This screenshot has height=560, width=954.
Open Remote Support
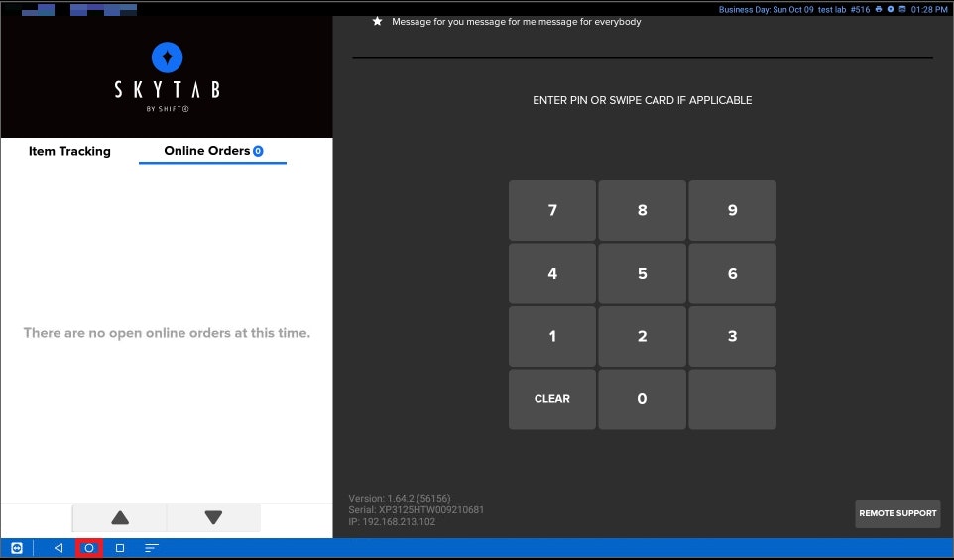coord(897,513)
